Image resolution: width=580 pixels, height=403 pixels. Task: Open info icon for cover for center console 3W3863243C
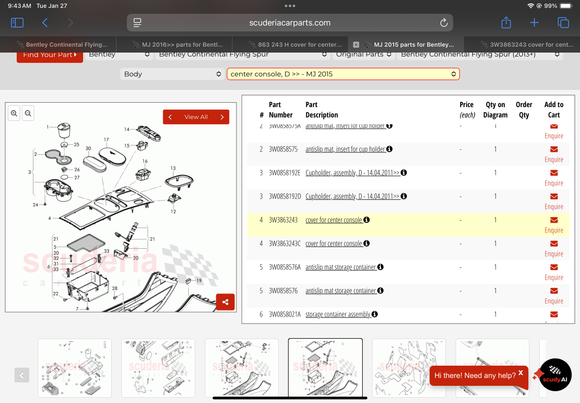coord(367,244)
